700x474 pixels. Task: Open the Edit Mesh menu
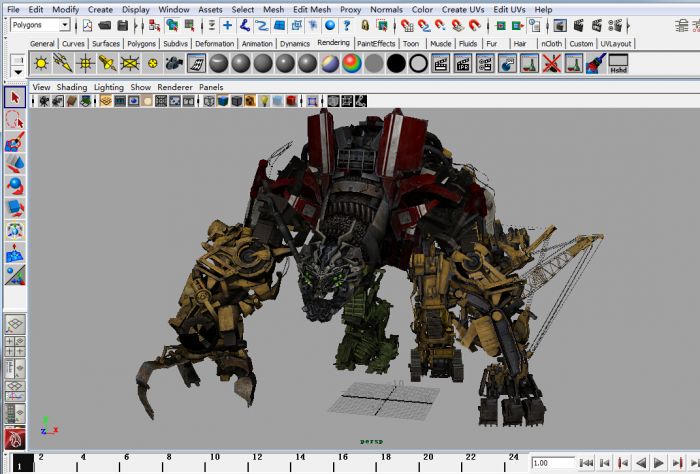[312, 9]
